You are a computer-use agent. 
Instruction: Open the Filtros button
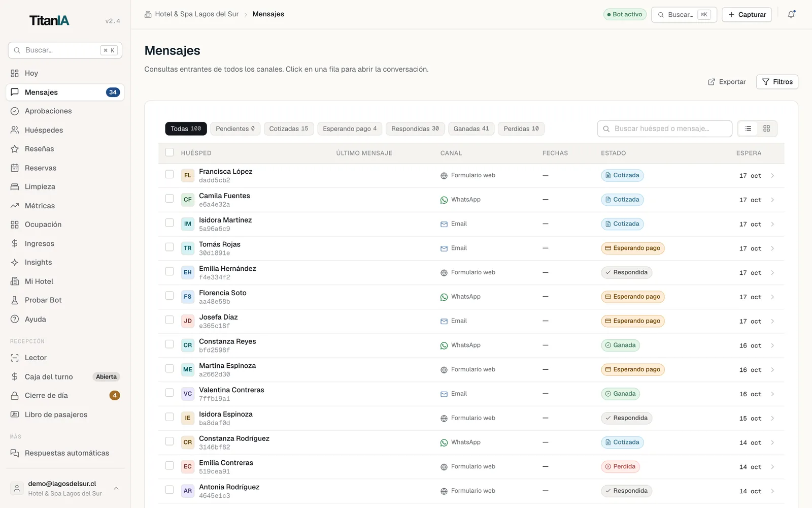coord(777,82)
